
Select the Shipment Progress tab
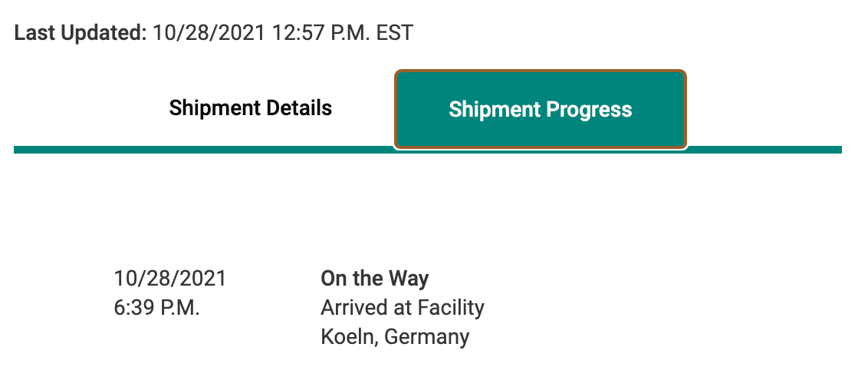[540, 109]
